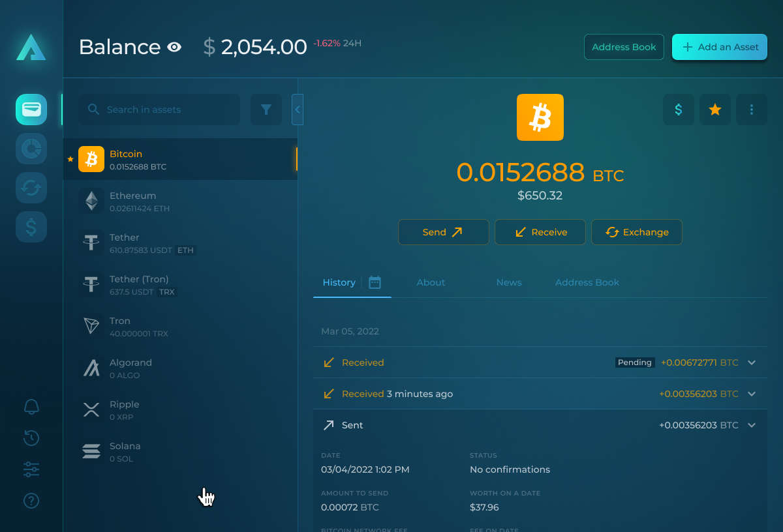Click the Solana coin icon
The image size is (783, 532).
coord(91,451)
